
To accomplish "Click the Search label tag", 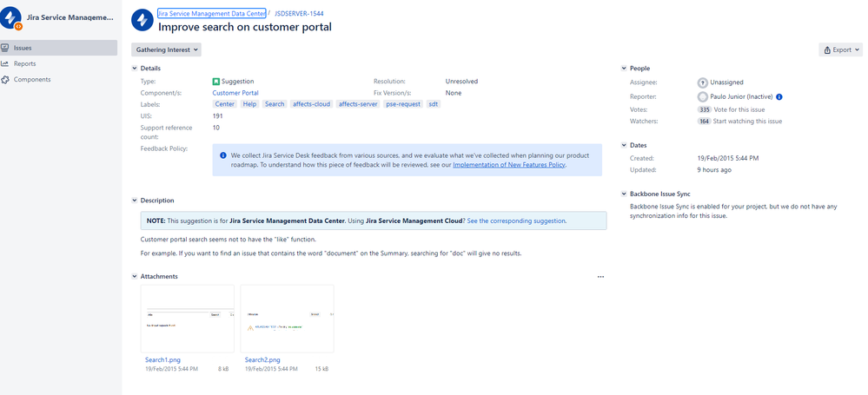I will pos(275,104).
